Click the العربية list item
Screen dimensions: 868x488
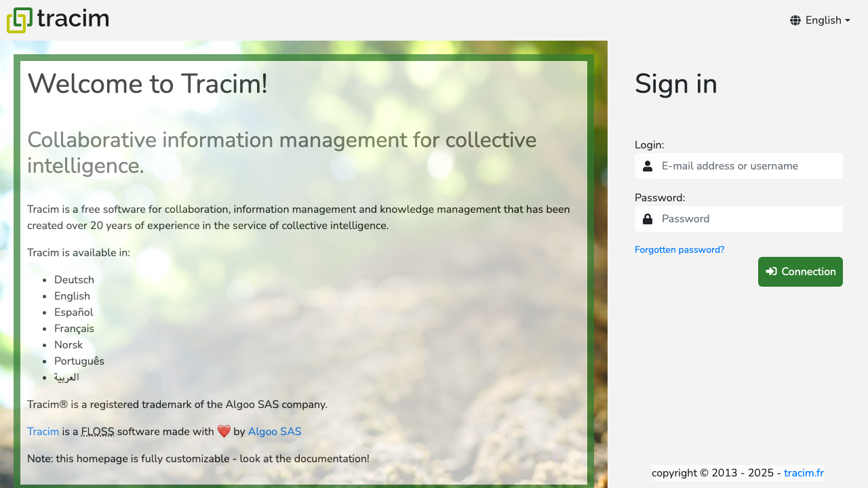(x=66, y=378)
